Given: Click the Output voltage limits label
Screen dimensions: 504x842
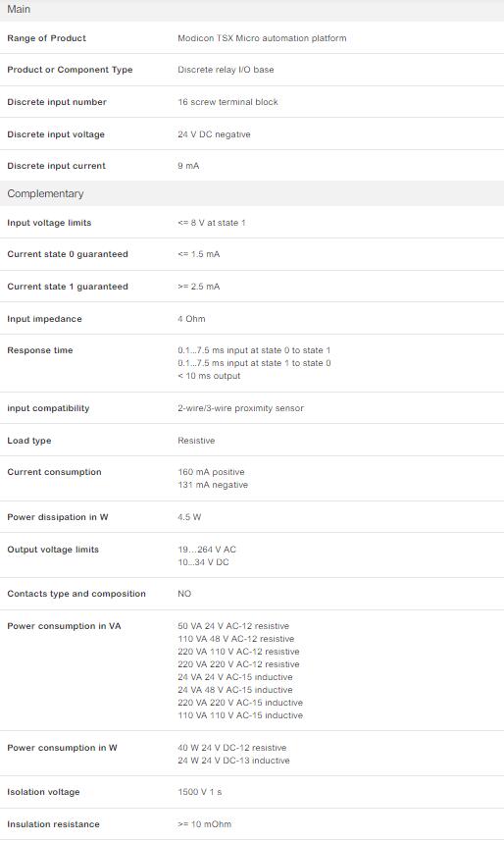Looking at the screenshot, I should pos(53,550).
